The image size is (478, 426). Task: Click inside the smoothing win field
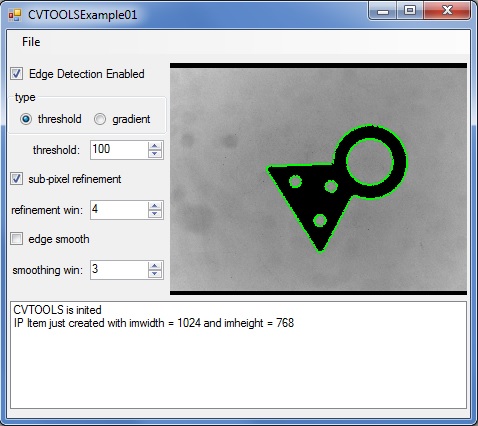tap(119, 270)
